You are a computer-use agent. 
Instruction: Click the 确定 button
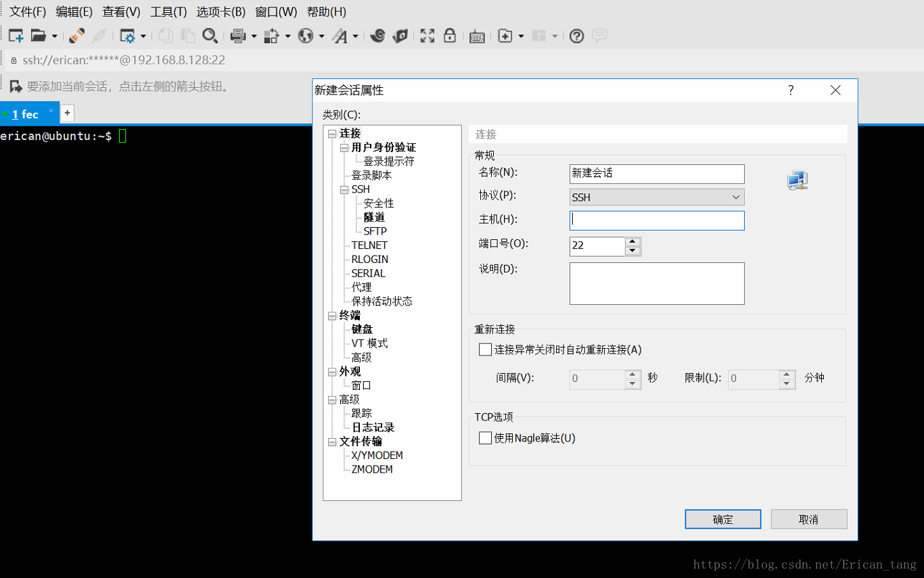click(722, 519)
